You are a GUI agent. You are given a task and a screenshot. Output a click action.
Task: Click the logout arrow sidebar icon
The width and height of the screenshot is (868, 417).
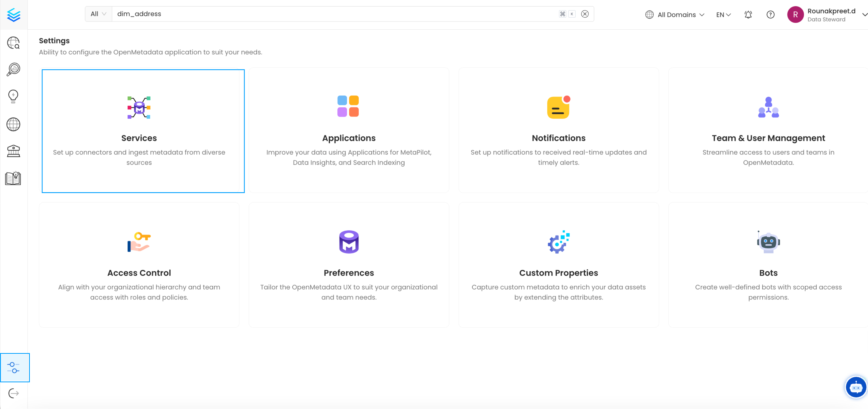(14, 393)
